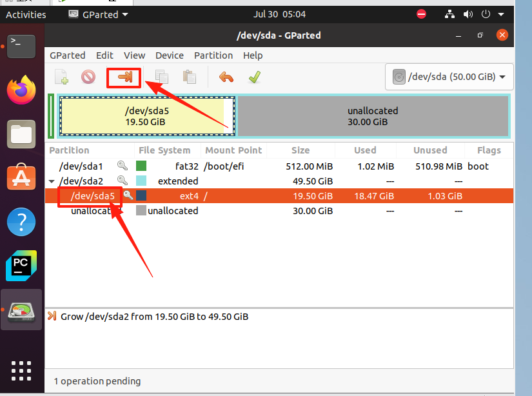Open Resize/Move via the orange arrow icon
This screenshot has height=396, width=532.
click(x=125, y=77)
